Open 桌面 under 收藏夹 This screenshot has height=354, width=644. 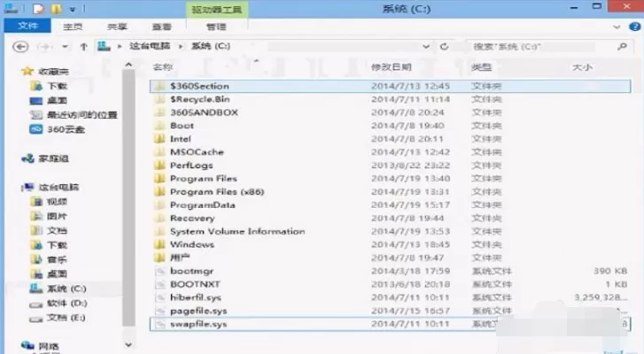49,100
